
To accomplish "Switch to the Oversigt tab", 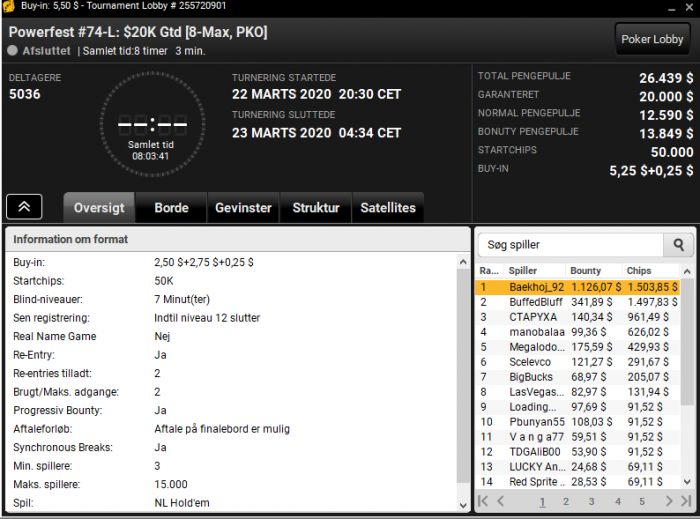I will 99,208.
